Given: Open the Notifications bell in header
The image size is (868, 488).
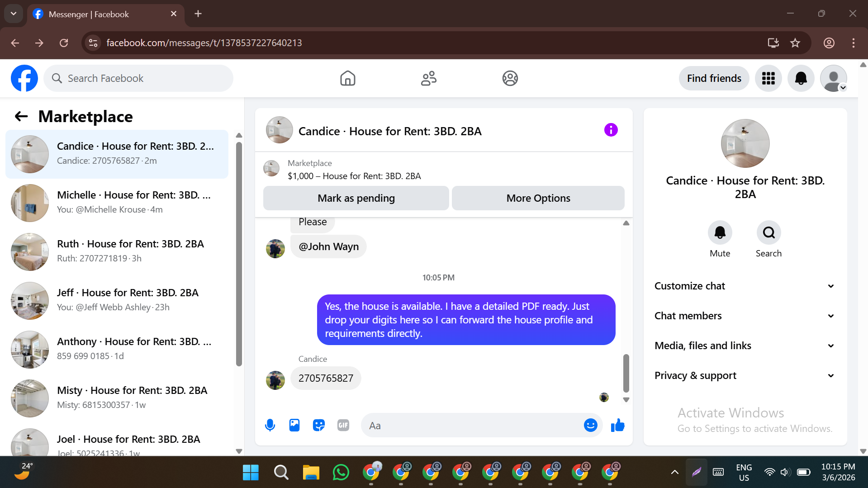Looking at the screenshot, I should click(801, 78).
